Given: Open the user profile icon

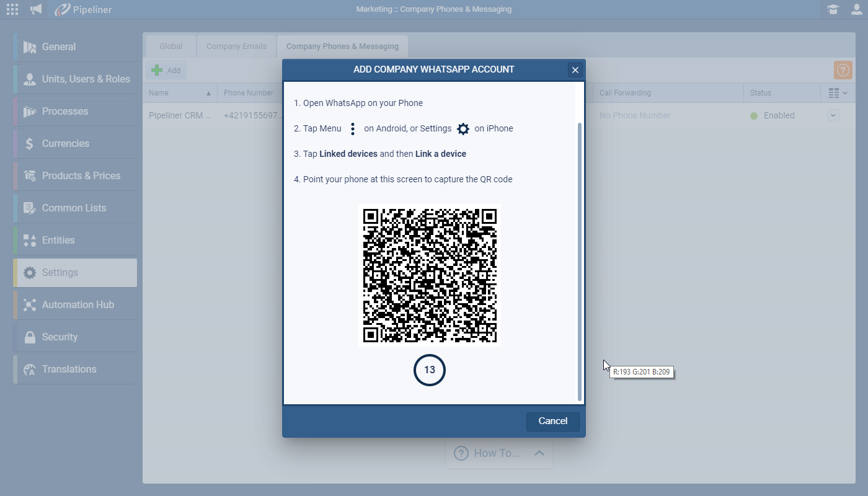Looking at the screenshot, I should point(856,9).
